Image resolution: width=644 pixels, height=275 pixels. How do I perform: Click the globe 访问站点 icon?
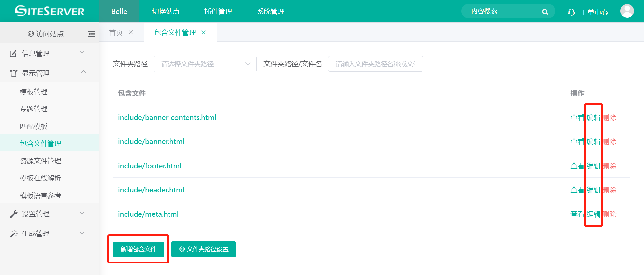(x=31, y=34)
